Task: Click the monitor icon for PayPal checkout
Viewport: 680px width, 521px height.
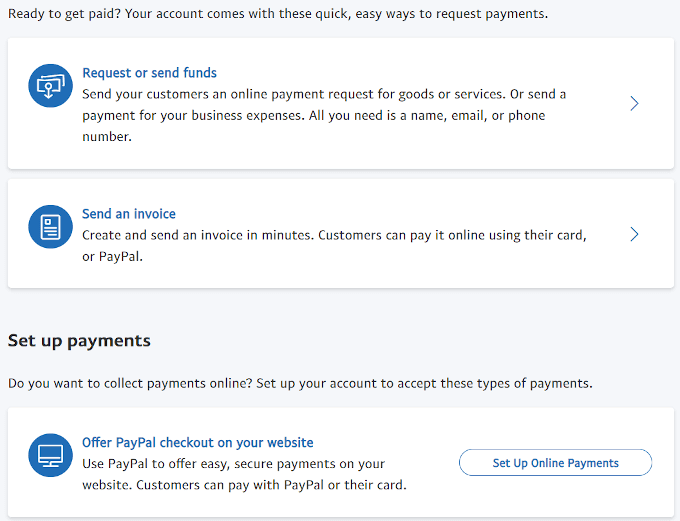Action: click(x=51, y=456)
